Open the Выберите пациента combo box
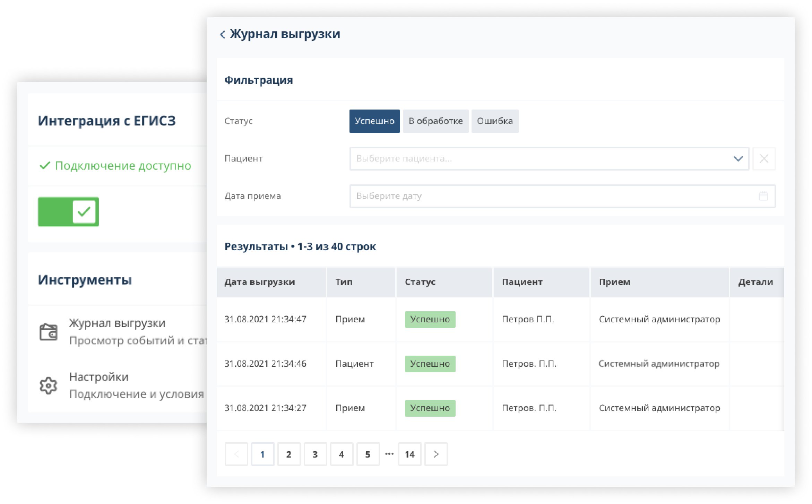This screenshot has width=812, height=504. pyautogui.click(x=541, y=159)
